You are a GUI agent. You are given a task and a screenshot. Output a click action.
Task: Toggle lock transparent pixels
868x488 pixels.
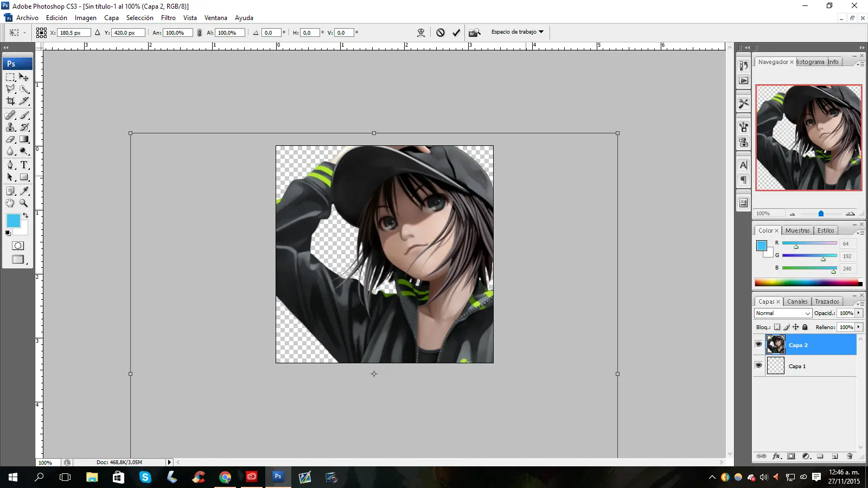click(777, 327)
